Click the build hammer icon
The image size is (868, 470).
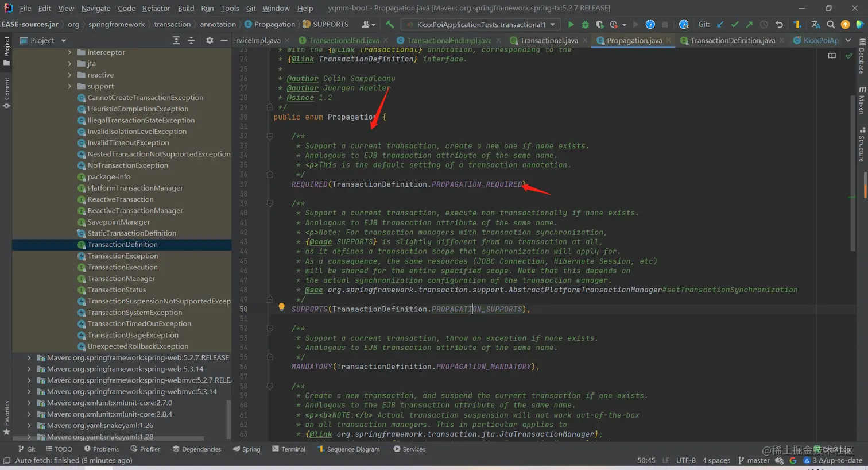tap(390, 25)
